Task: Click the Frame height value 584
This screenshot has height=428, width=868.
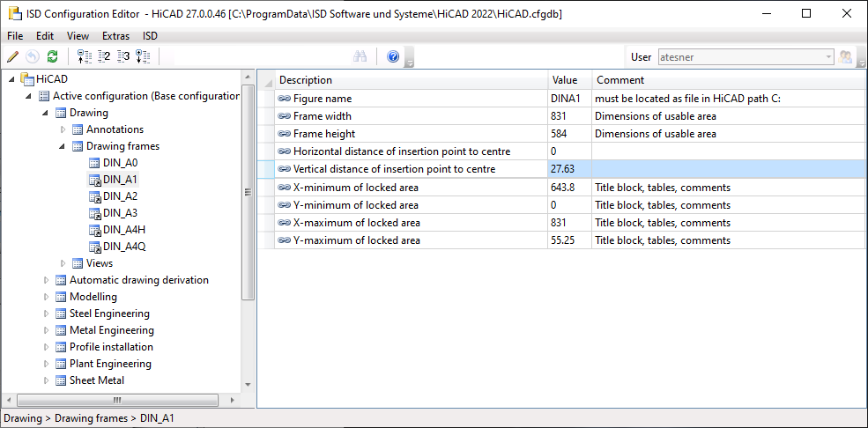Action: point(570,134)
